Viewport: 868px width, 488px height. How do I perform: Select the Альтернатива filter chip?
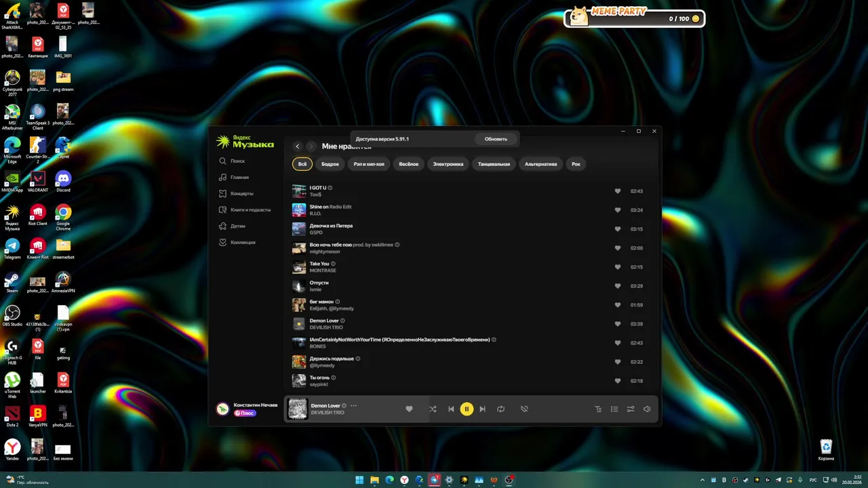pyautogui.click(x=540, y=164)
